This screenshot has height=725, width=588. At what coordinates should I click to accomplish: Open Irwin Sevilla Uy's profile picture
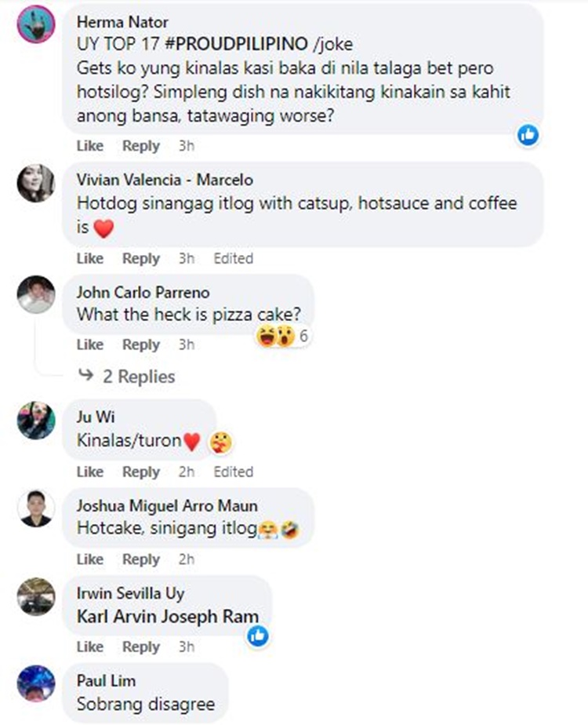[x=36, y=596]
